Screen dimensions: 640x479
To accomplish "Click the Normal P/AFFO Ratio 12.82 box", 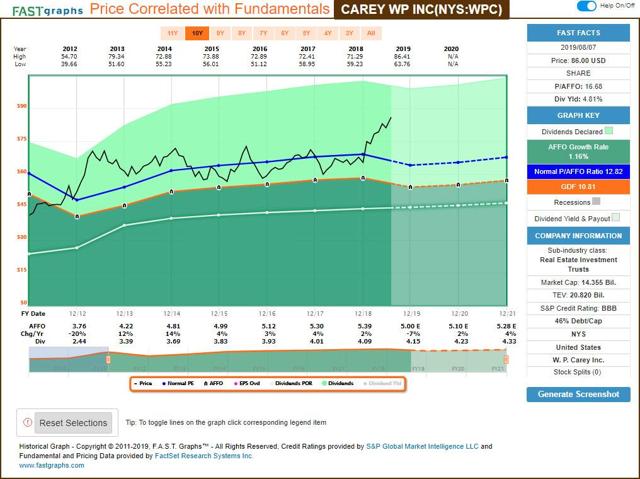I will pyautogui.click(x=578, y=171).
